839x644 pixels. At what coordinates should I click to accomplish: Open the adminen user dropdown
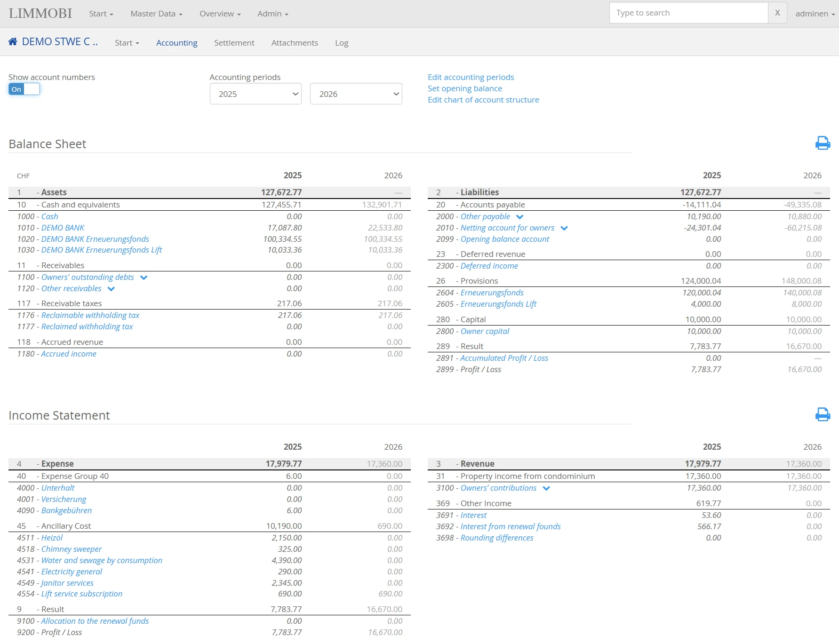815,14
